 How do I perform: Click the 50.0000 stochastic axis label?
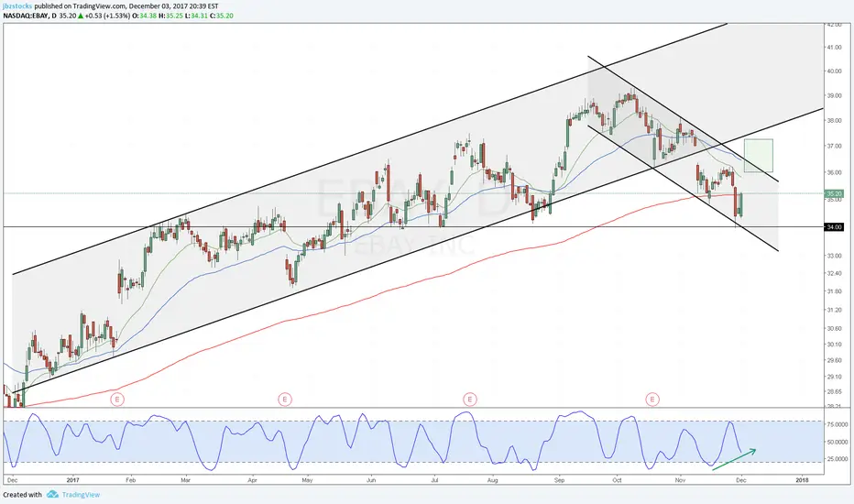(x=837, y=442)
